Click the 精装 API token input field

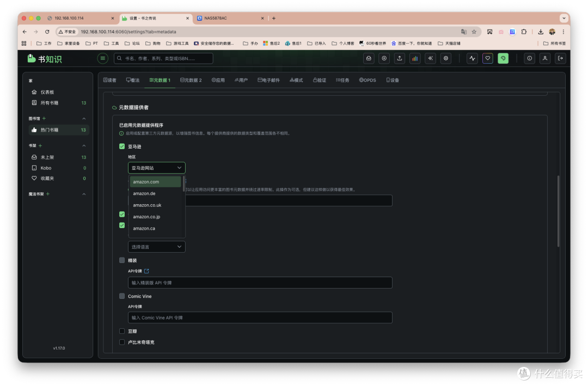click(x=260, y=283)
